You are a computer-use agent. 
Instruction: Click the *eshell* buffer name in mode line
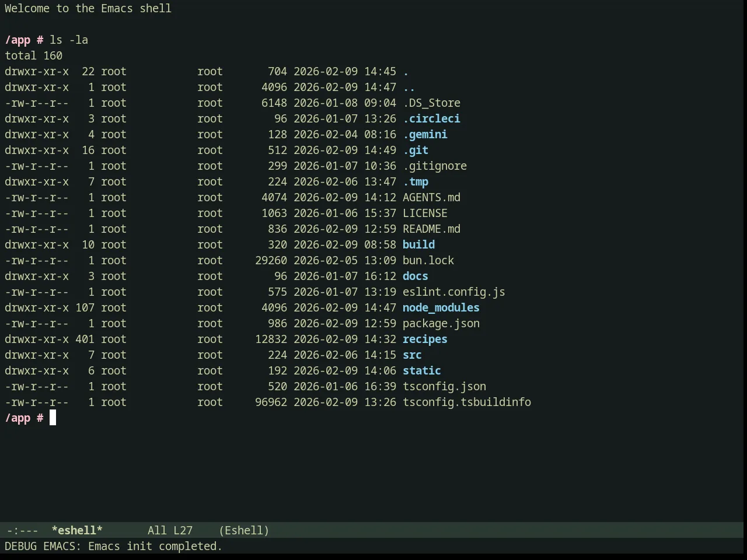click(x=77, y=530)
